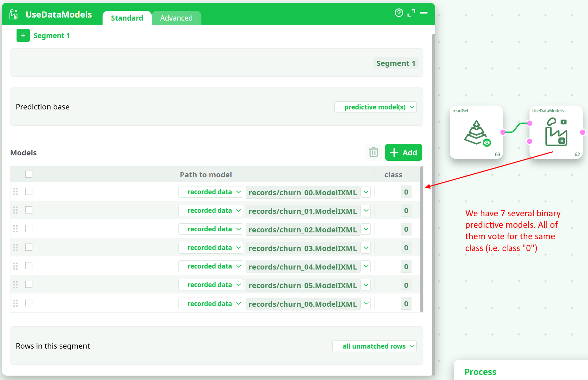
Task: Check the box for churn_02 model row
Action: tap(29, 229)
